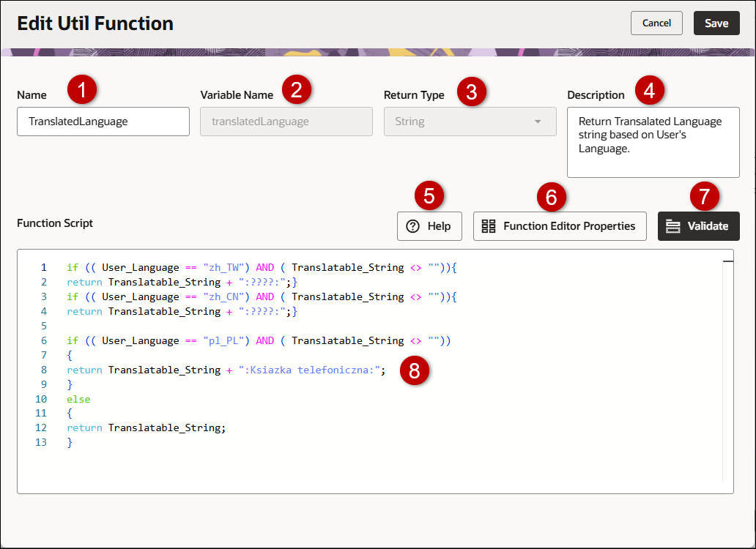Screen dimensions: 756x549
Task: Click the red callout marker numbered 6
Action: 552,195
